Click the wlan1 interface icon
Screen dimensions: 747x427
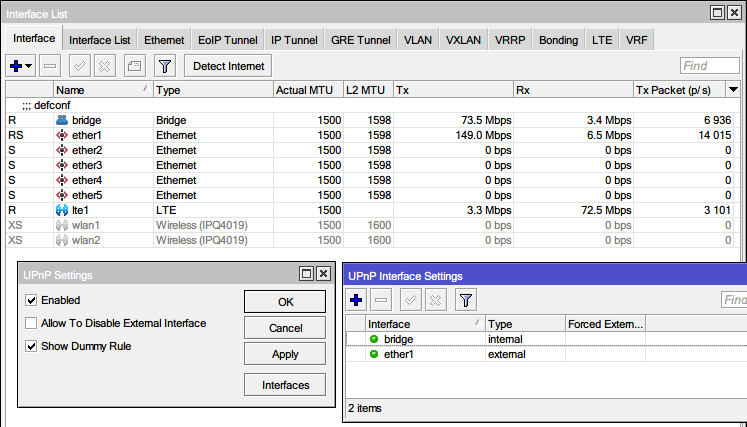coord(62,225)
